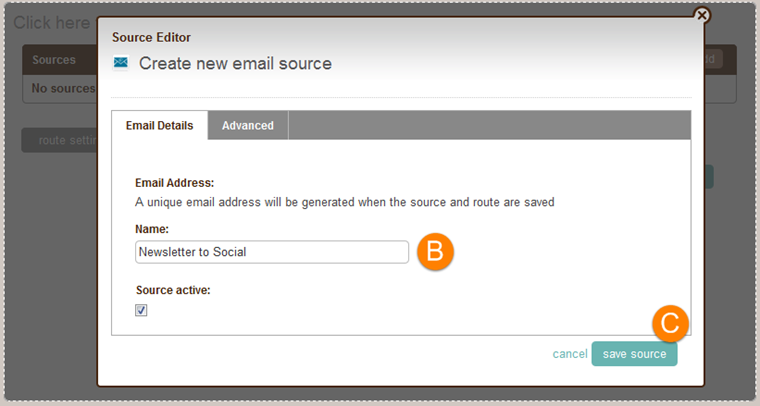The height and width of the screenshot is (406, 760).
Task: Click the cancel link
Action: [570, 354]
